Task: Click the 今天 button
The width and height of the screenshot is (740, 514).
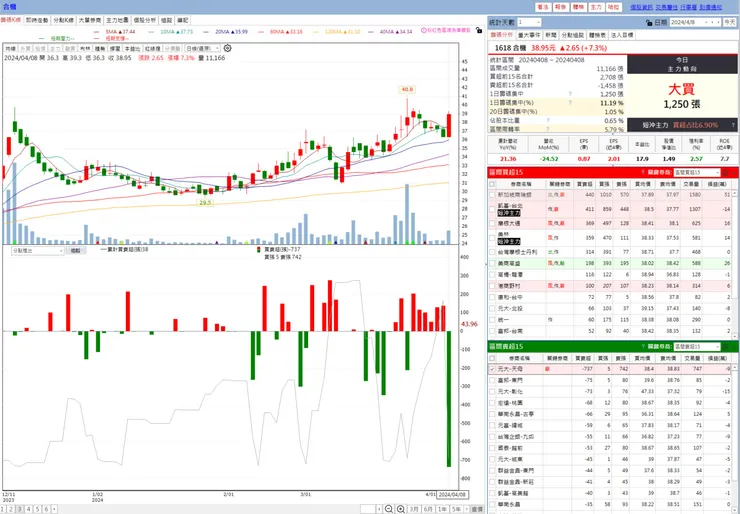Action: pyautogui.click(x=729, y=22)
